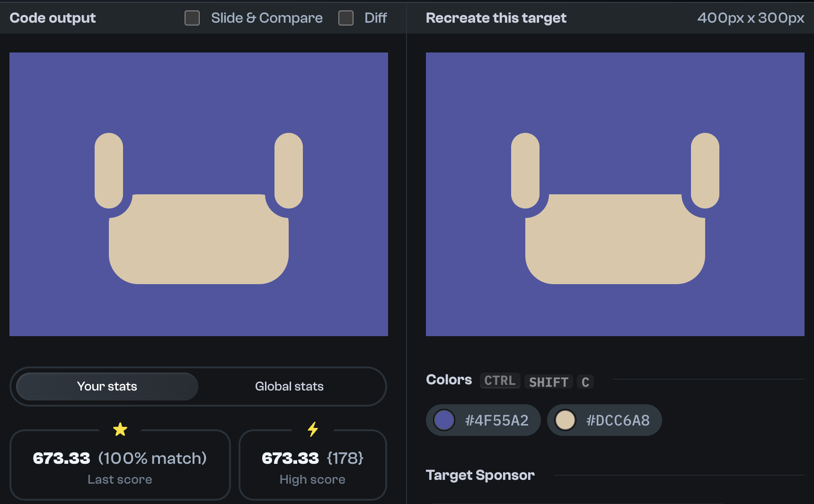Copy the #4F55A2 color value

[496, 420]
